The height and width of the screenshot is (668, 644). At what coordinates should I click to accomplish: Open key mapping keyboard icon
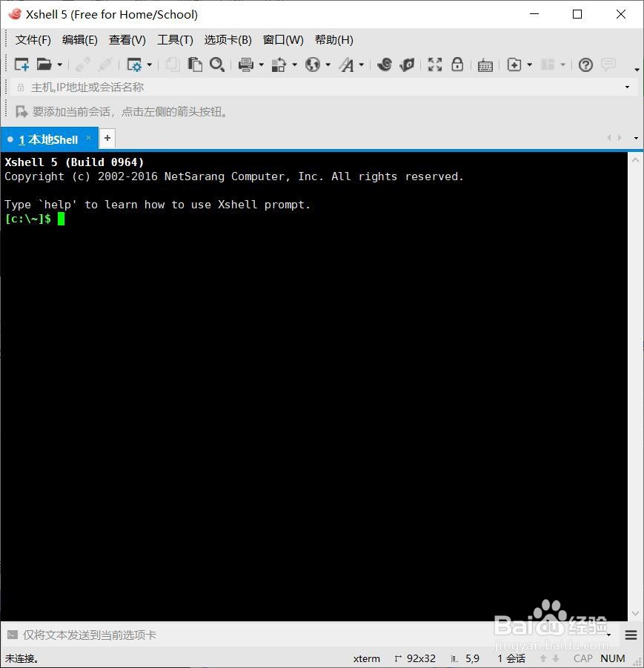(485, 65)
